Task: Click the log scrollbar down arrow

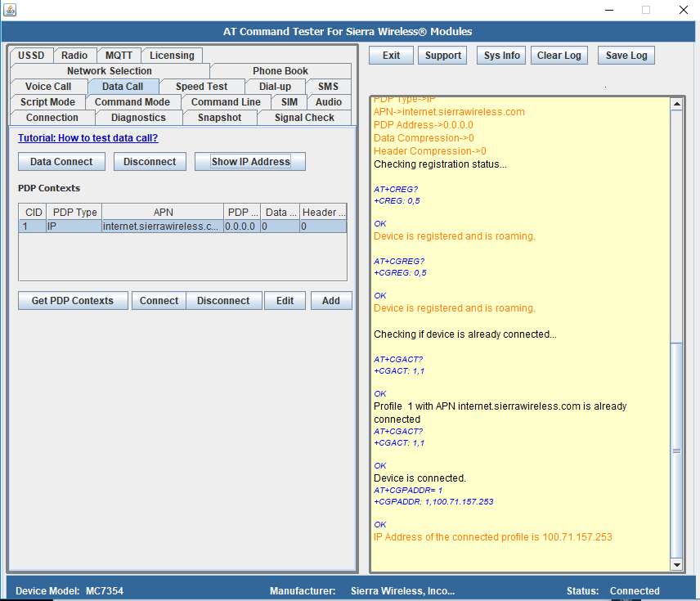Action: [677, 565]
